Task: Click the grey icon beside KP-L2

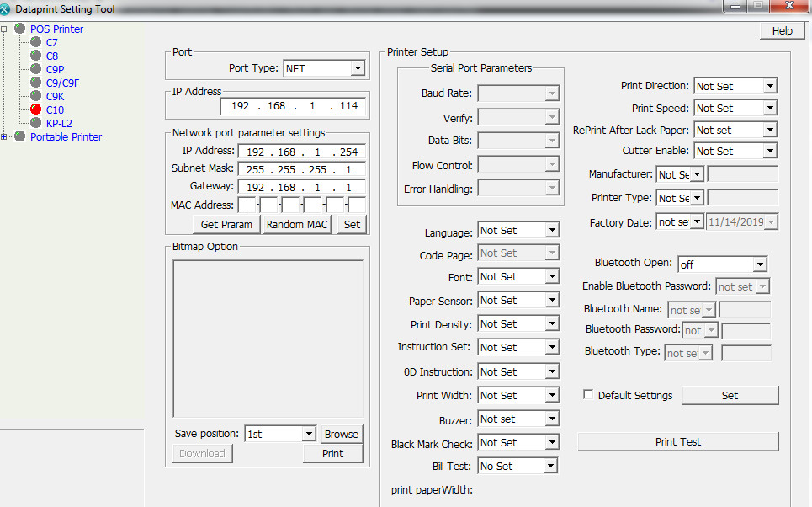Action: 35,123
